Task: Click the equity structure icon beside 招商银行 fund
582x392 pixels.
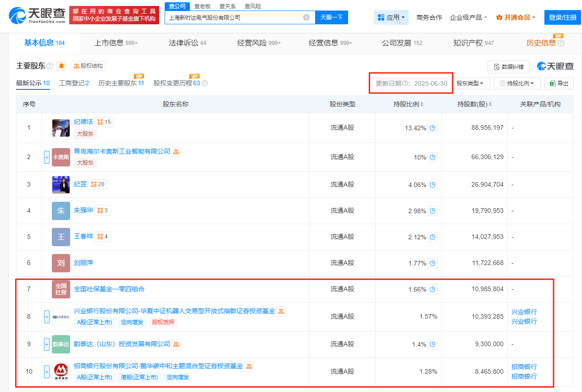Action: coord(249,366)
